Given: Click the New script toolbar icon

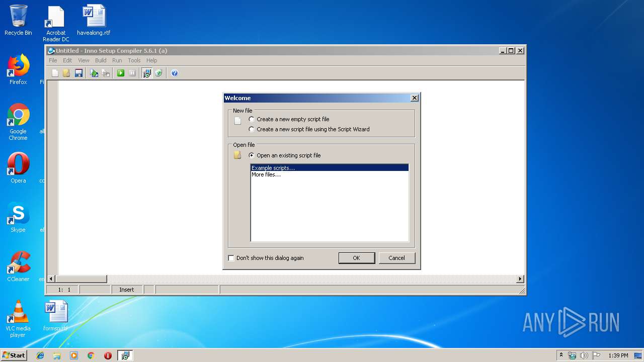Looking at the screenshot, I should click(x=55, y=73).
